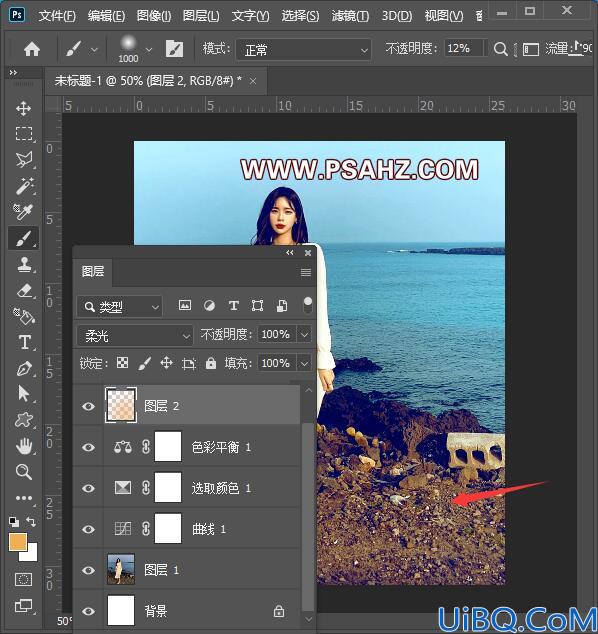Filter layers by pixel layers icon
598x634 pixels.
pyautogui.click(x=185, y=305)
